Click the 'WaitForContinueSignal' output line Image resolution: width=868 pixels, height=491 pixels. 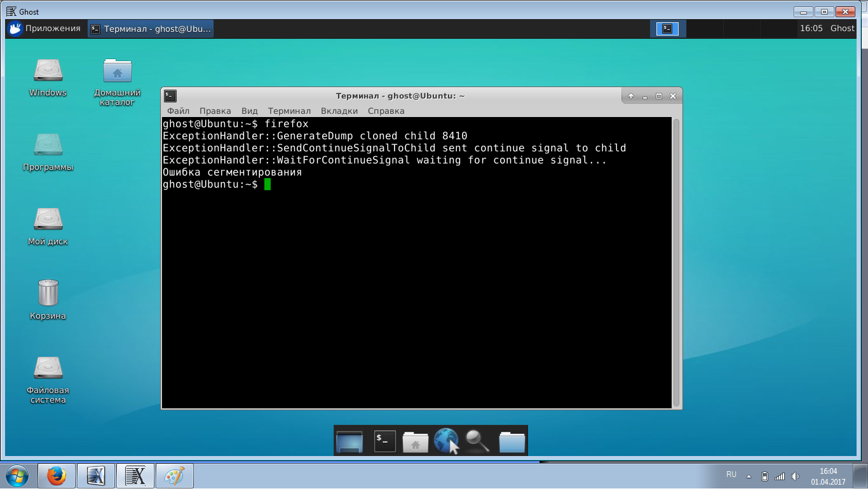pos(385,160)
